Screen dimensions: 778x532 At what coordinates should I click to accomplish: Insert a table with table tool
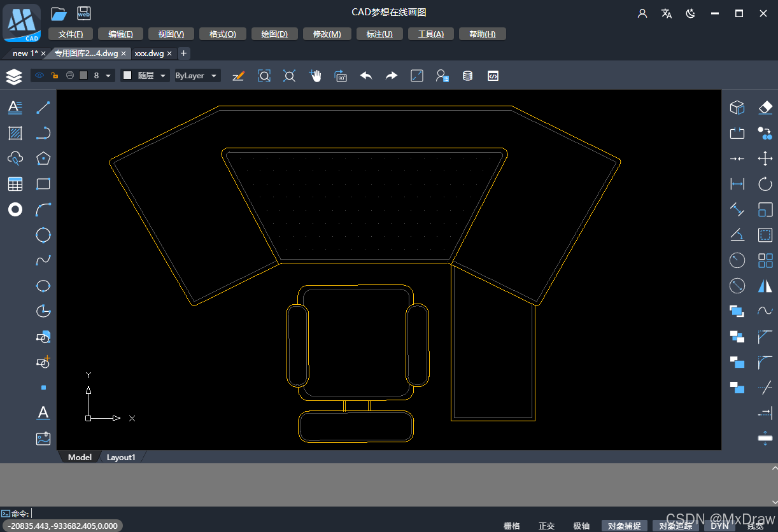tap(15, 184)
